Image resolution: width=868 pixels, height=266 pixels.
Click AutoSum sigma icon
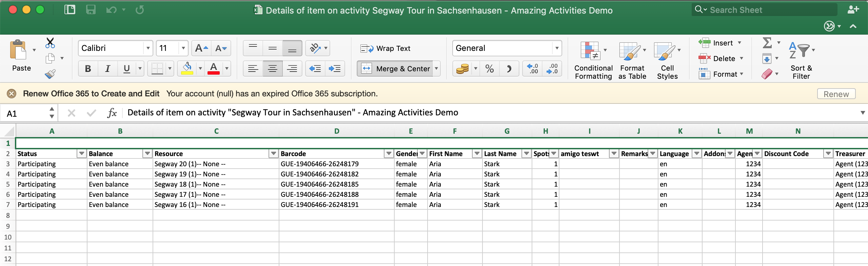click(767, 43)
